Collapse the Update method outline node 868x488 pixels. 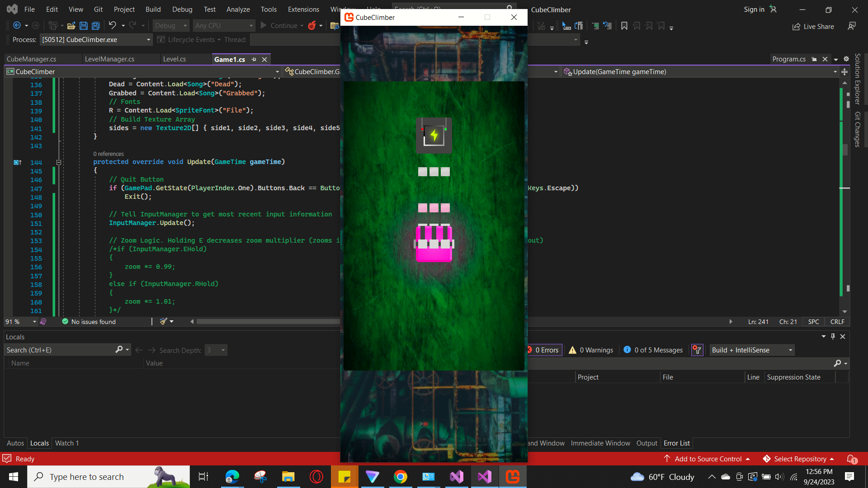[59, 162]
